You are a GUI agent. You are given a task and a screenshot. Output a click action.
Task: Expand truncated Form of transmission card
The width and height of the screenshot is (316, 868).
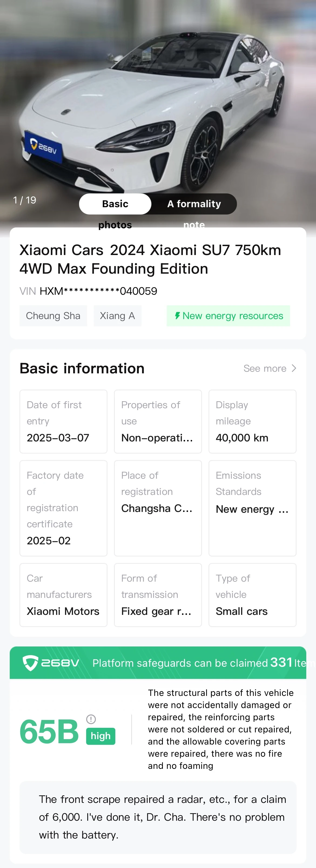158,595
